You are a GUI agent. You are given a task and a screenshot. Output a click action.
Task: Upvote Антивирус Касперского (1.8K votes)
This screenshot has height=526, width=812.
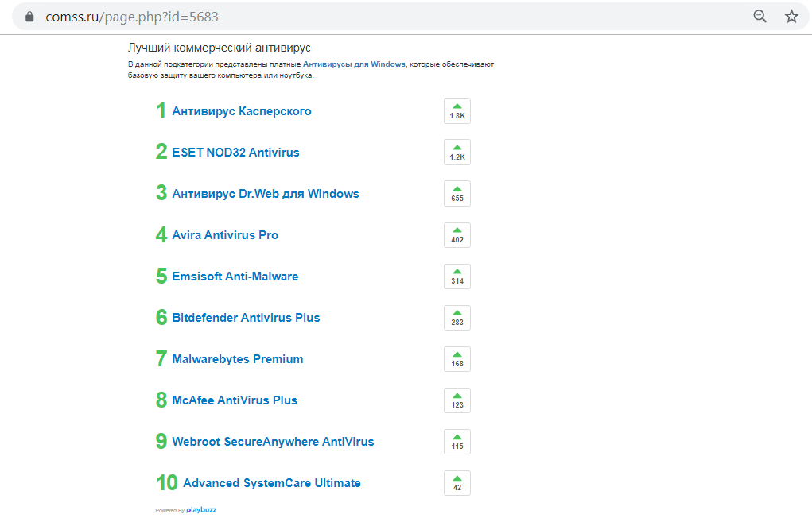(457, 110)
